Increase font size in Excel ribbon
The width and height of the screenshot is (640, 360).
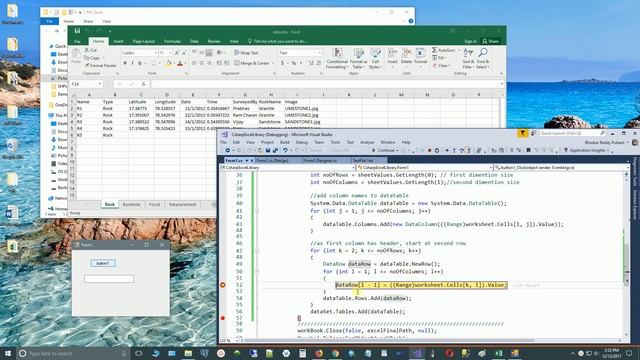(177, 53)
